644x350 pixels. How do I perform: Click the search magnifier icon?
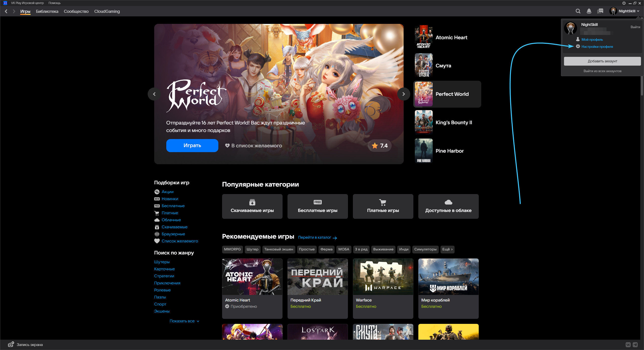pyautogui.click(x=578, y=11)
